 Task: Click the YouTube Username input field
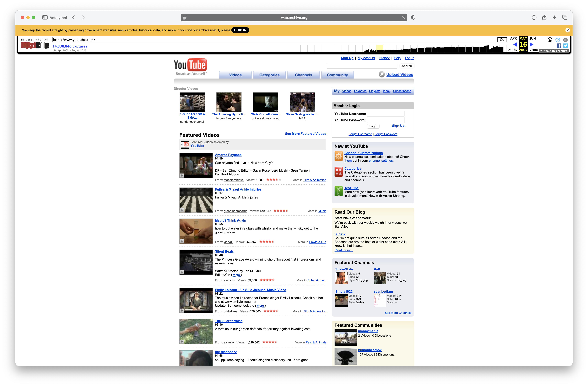pyautogui.click(x=386, y=114)
